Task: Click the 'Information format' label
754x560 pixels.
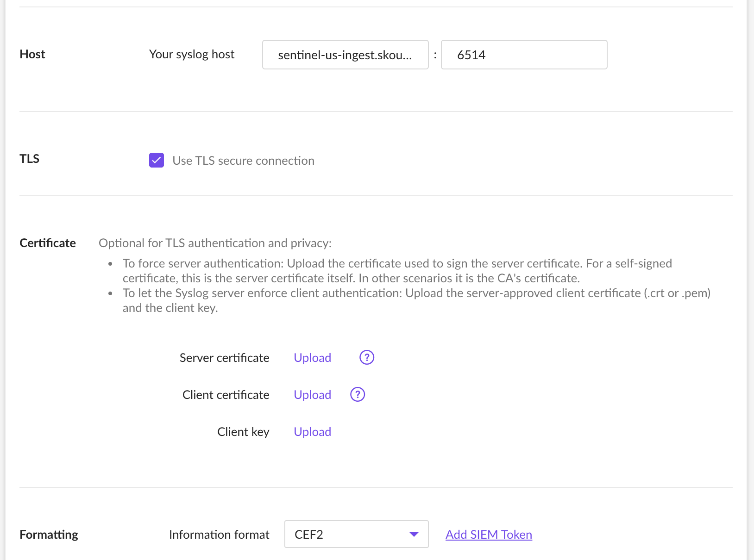Action: 219,535
